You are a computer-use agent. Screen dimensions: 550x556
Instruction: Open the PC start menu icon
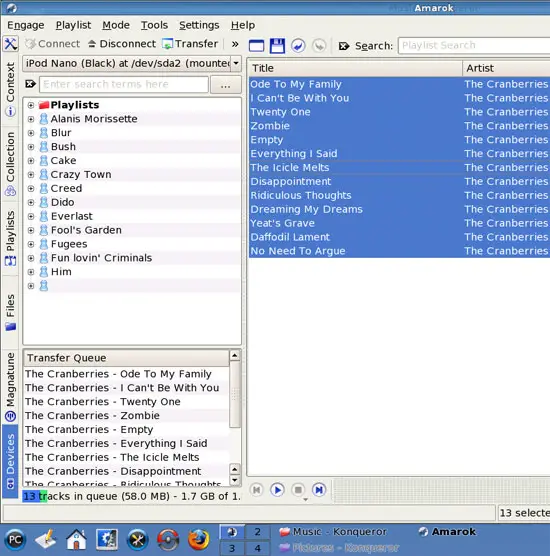pyautogui.click(x=15, y=540)
